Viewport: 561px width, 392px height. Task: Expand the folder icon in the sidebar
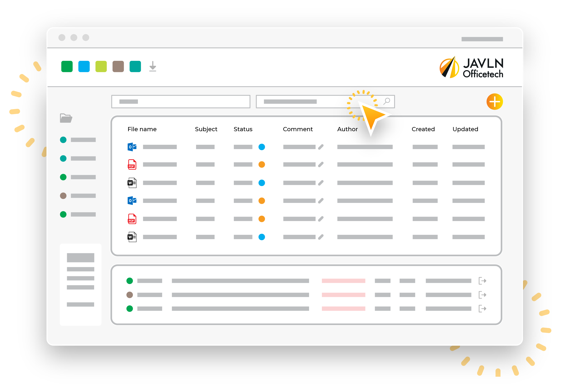click(66, 118)
